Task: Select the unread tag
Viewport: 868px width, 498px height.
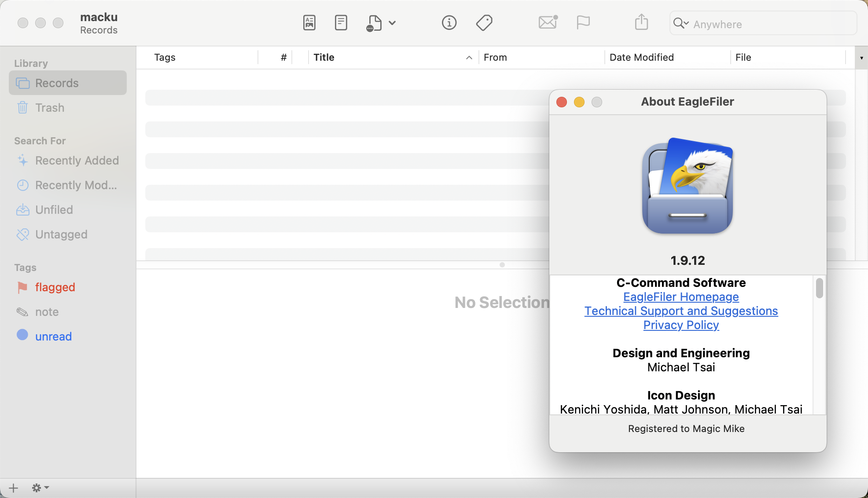Action: click(x=68, y=337)
